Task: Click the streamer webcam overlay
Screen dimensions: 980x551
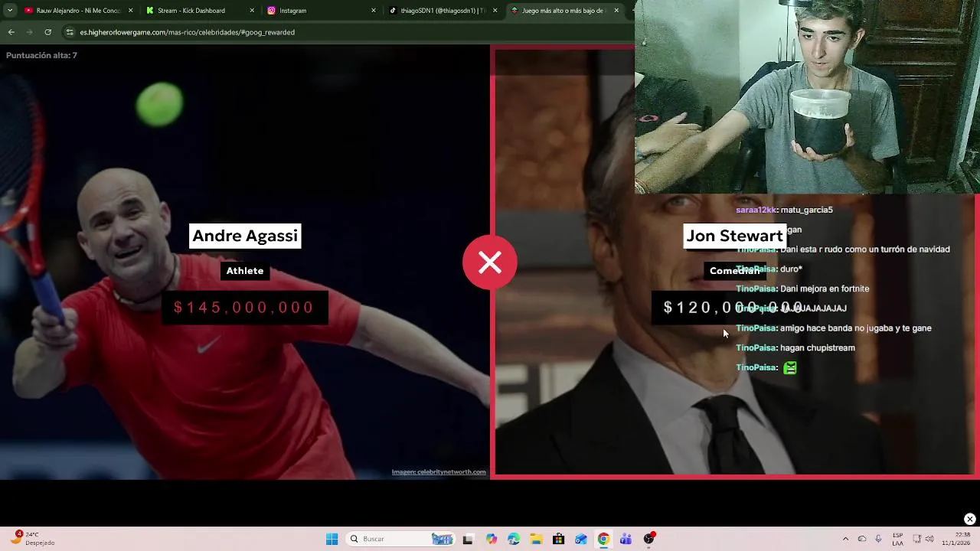Action: coord(807,96)
